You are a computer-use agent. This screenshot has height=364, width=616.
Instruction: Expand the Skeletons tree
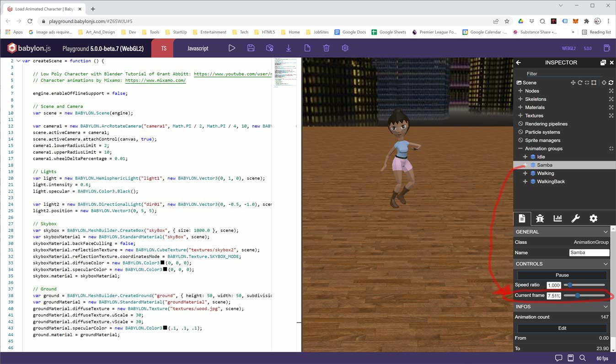520,99
